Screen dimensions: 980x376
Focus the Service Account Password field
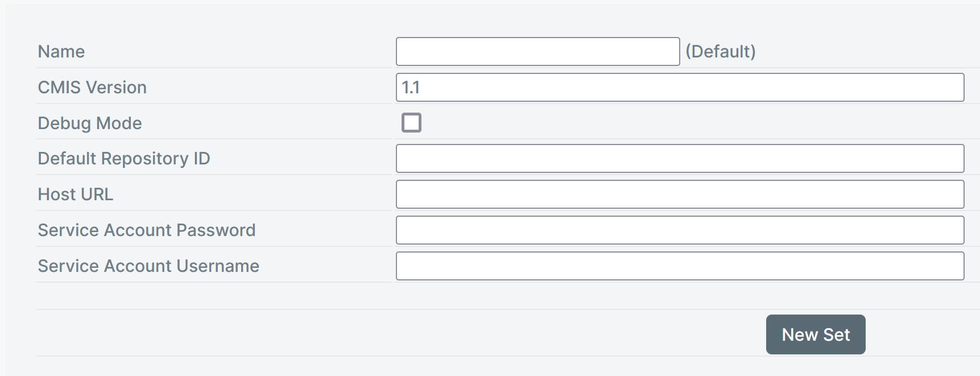680,230
